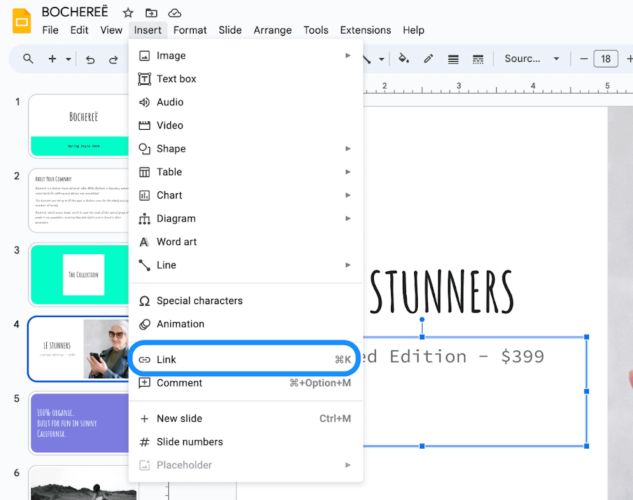Image resolution: width=633 pixels, height=500 pixels.
Task: Choose Text box from Insert menu
Action: click(245, 79)
